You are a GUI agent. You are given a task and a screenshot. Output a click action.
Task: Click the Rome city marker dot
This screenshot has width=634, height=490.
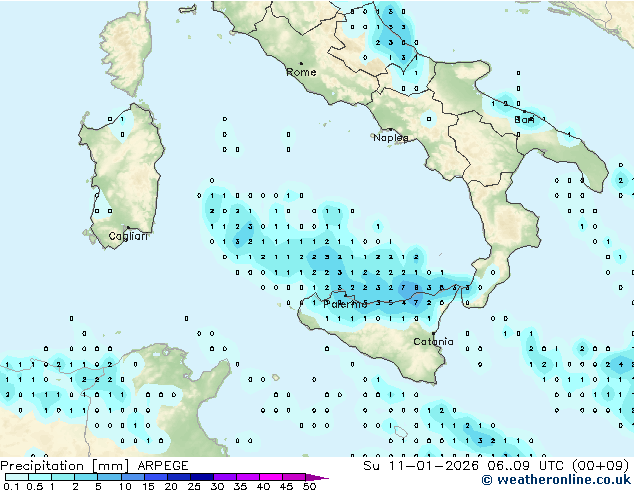tap(301, 63)
